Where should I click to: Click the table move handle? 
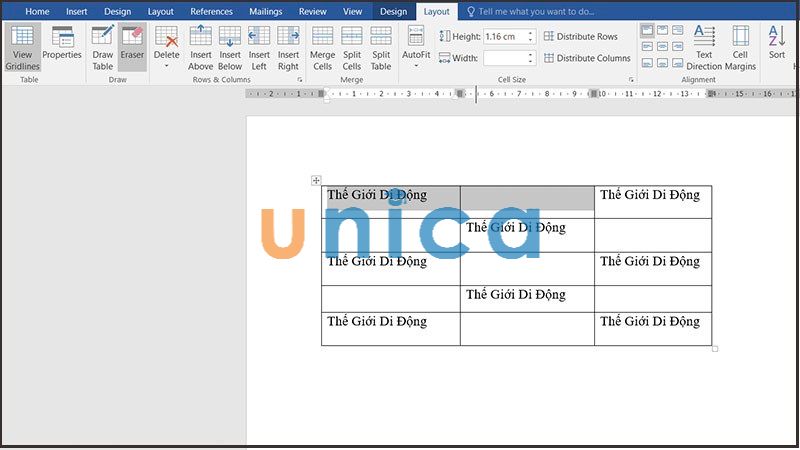coord(316,180)
